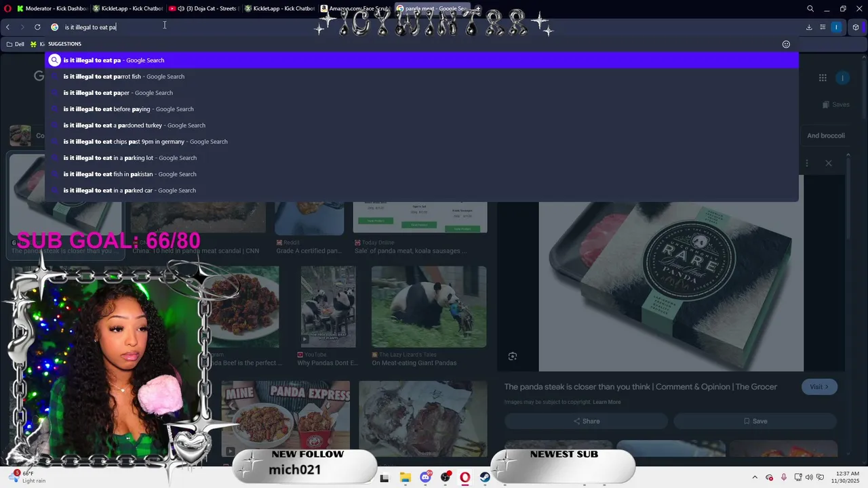Click the Google Lens icon on preview image
The image size is (868, 488).
click(x=513, y=357)
